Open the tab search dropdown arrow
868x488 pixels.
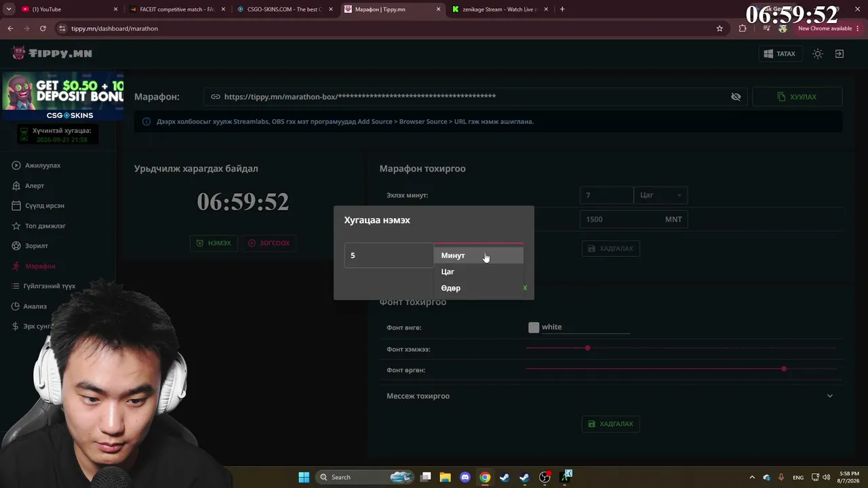[x=9, y=9]
